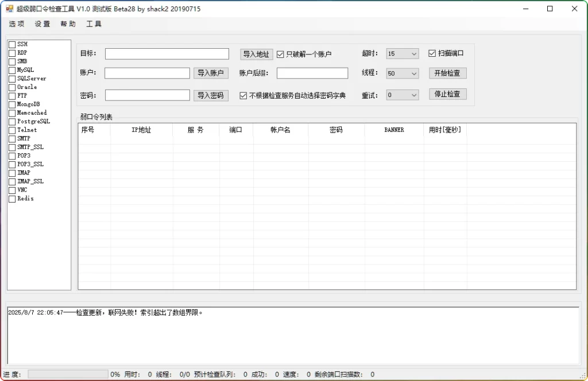Focus the 目标 input field

(x=167, y=54)
